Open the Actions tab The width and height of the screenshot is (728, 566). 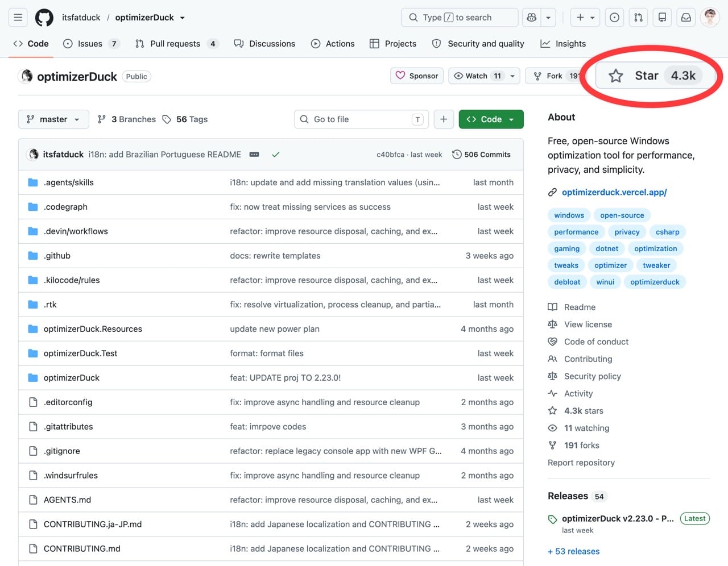[x=333, y=44]
